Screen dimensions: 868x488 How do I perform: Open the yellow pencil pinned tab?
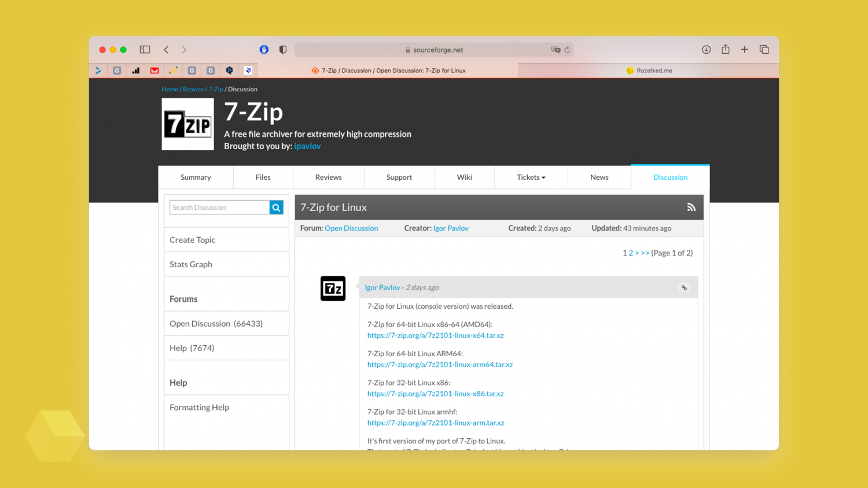coord(173,71)
